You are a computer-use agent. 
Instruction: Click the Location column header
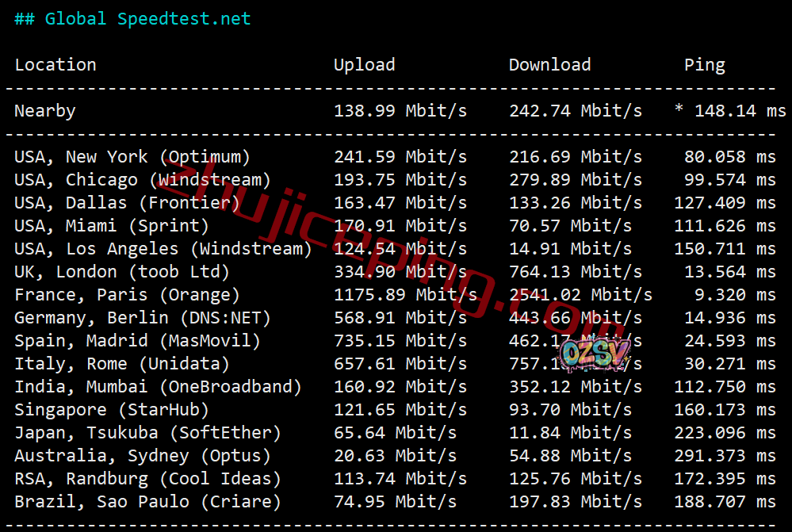coord(55,65)
